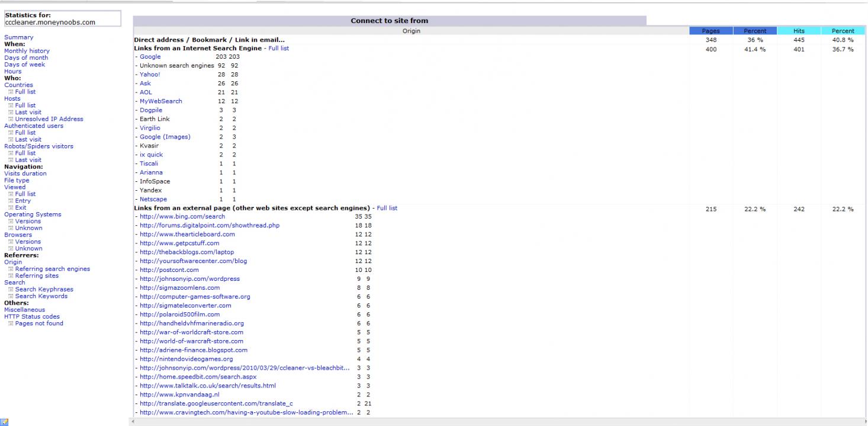View Days of week report
The image size is (868, 426).
[24, 65]
